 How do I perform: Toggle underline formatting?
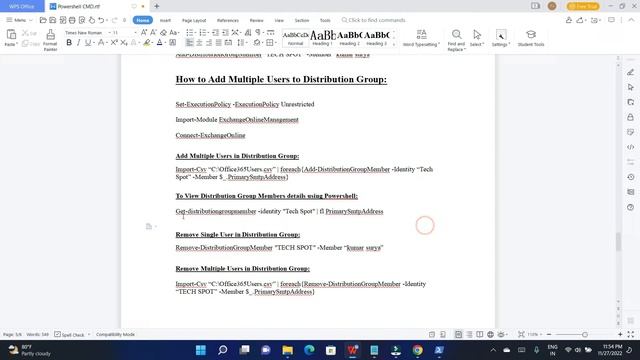[87, 42]
